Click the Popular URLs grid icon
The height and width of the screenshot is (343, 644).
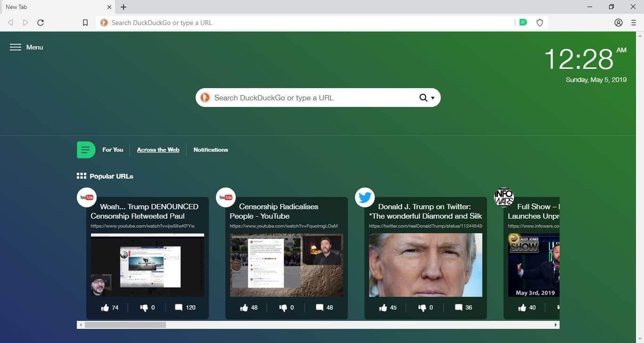tap(81, 176)
